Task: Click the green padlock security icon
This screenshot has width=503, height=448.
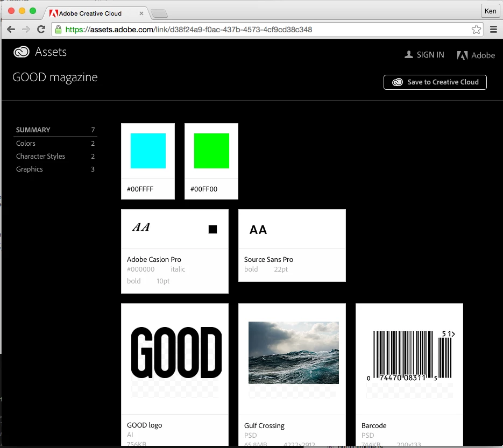Action: (x=59, y=30)
